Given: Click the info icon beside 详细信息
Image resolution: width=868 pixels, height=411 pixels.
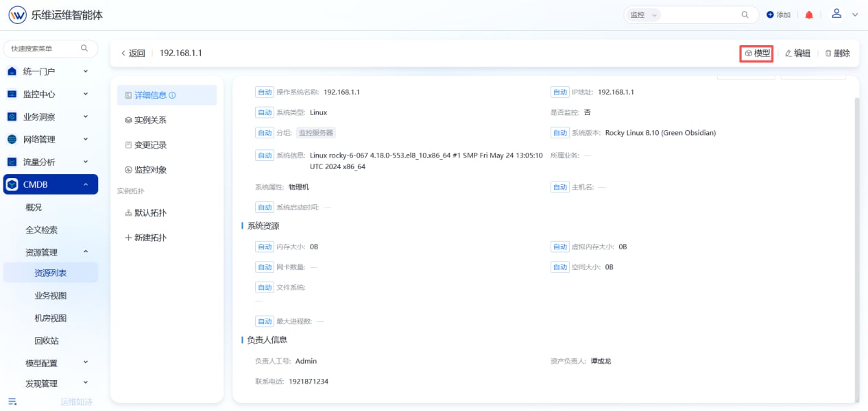Looking at the screenshot, I should 172,95.
